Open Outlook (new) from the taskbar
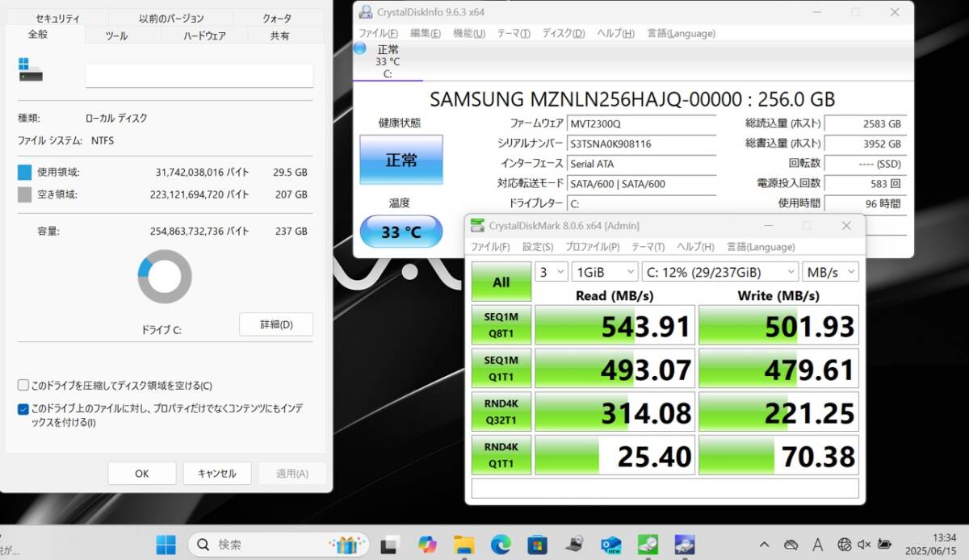969x560 pixels. tap(610, 545)
